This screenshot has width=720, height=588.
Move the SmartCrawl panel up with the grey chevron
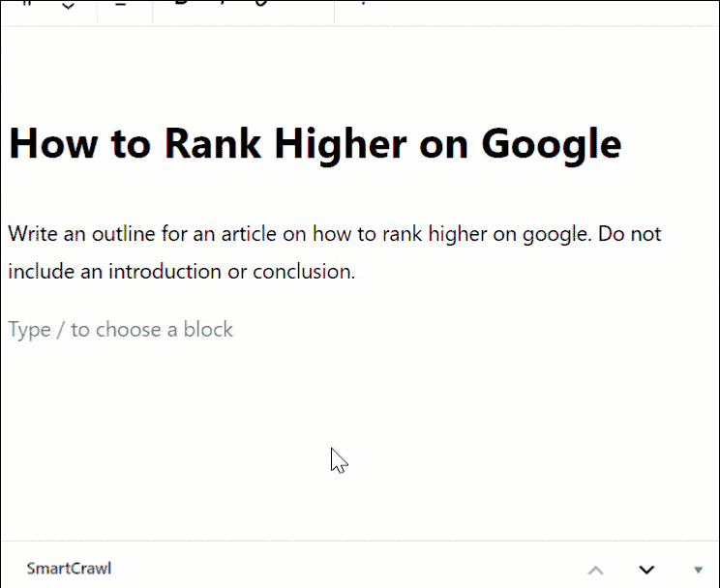point(595,570)
